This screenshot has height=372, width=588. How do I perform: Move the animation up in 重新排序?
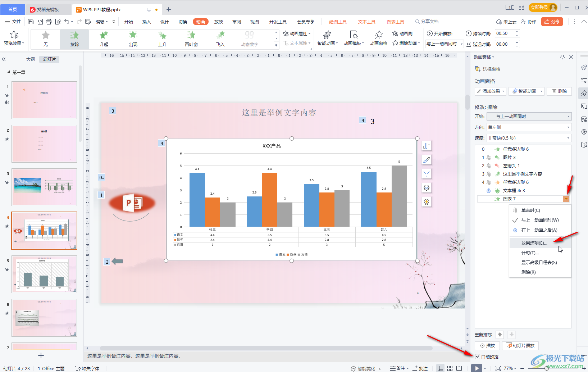[x=500, y=335]
